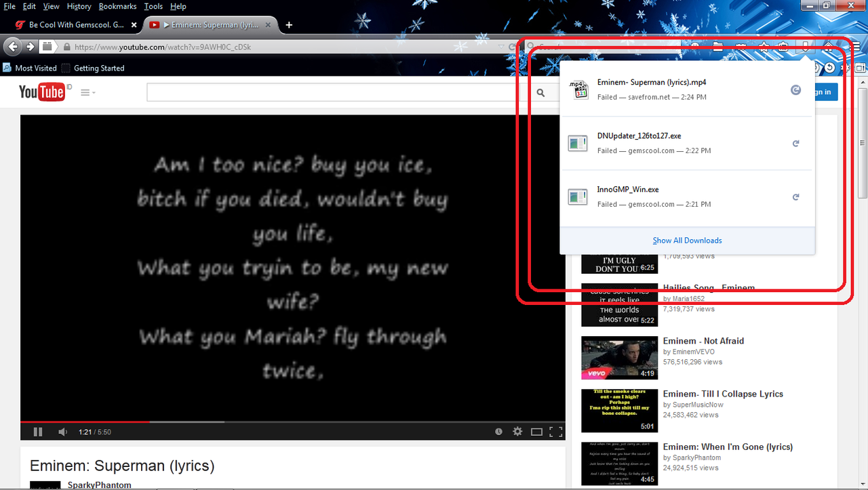Seek along the red video progress bar
868x490 pixels.
click(85, 422)
